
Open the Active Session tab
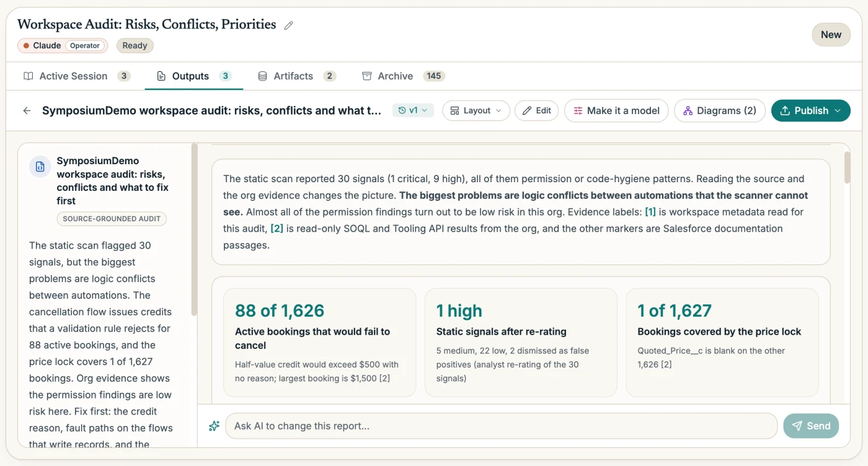(x=77, y=76)
